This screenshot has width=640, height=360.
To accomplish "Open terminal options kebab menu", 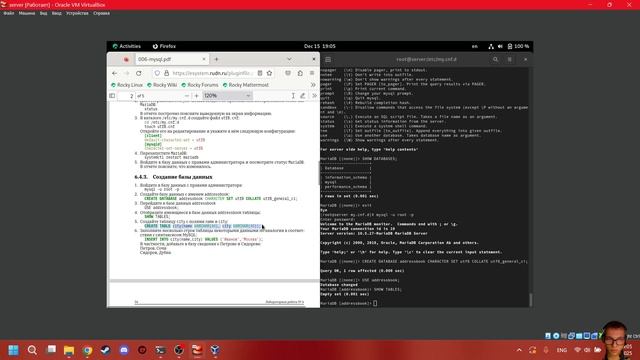I will pyautogui.click(x=509, y=60).
